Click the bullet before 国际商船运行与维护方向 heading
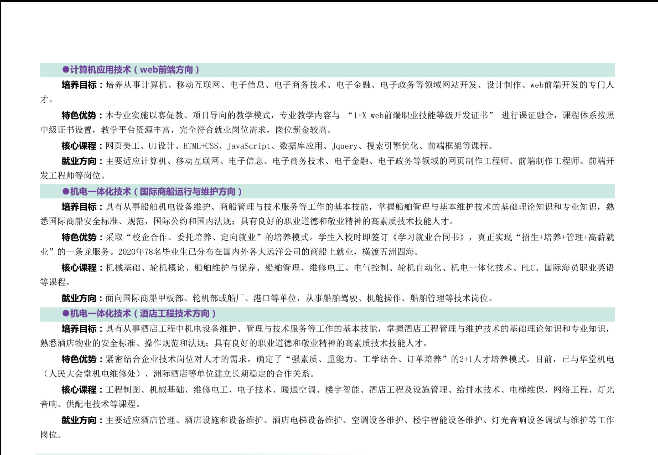The height and width of the screenshot is (455, 658). [66, 190]
